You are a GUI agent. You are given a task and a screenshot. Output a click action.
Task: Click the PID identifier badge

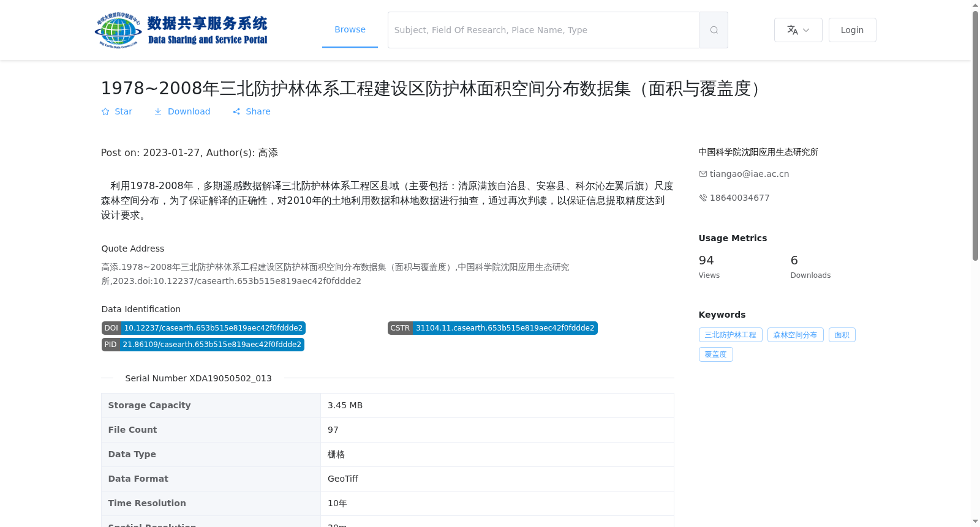pos(203,345)
